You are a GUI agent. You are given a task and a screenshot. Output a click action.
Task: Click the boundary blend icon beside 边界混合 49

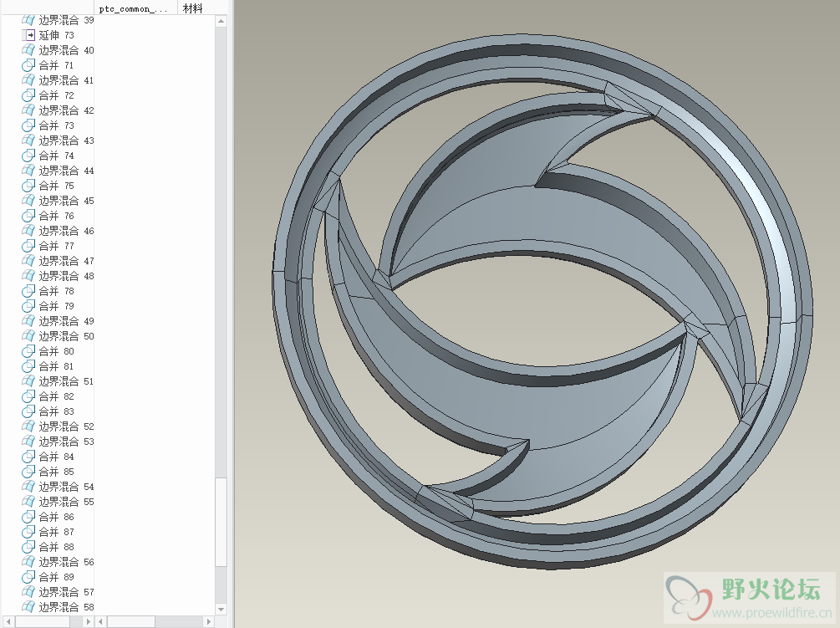pyautogui.click(x=28, y=321)
